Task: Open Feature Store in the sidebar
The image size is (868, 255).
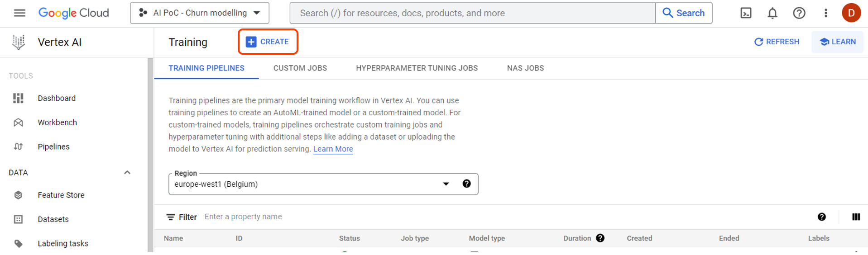Action: pyautogui.click(x=61, y=195)
